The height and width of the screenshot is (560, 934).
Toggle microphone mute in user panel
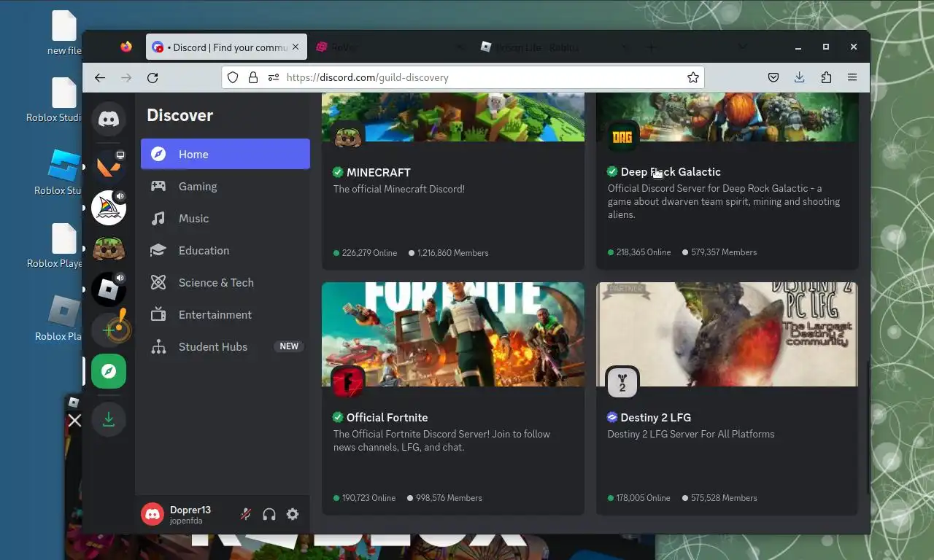tap(246, 514)
